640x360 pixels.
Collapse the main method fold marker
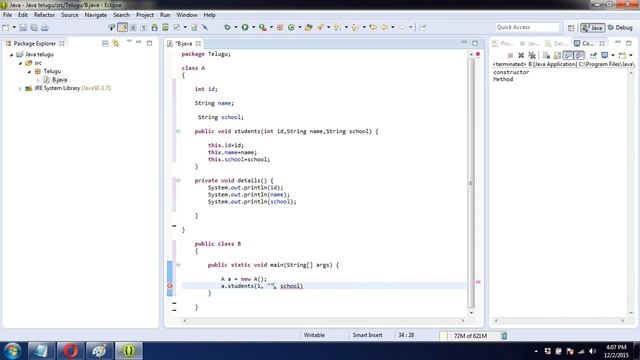[x=178, y=264]
